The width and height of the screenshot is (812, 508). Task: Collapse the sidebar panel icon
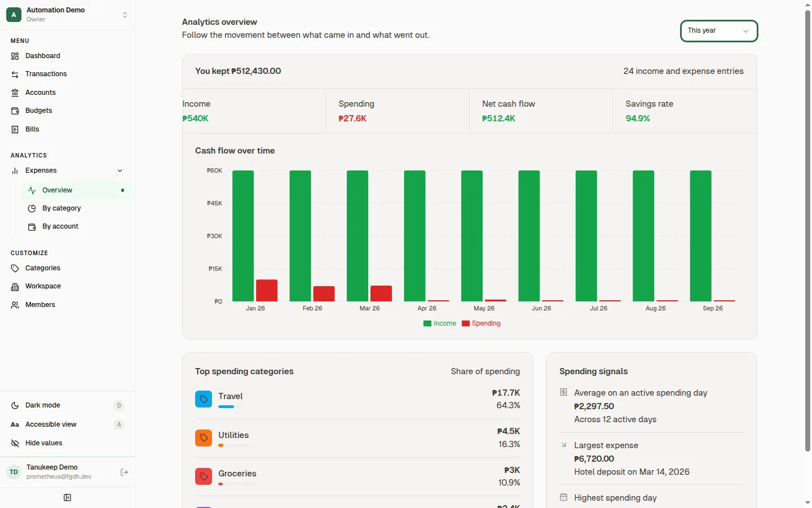click(x=68, y=498)
